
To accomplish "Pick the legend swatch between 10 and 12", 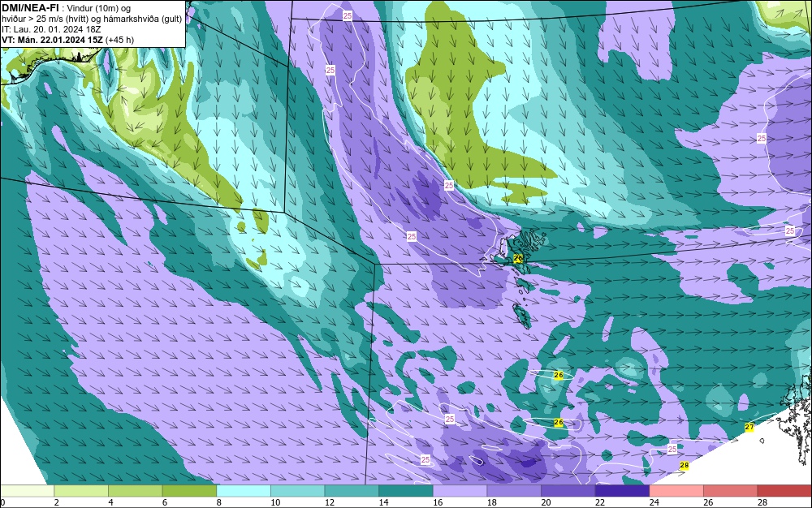I will click(298, 491).
